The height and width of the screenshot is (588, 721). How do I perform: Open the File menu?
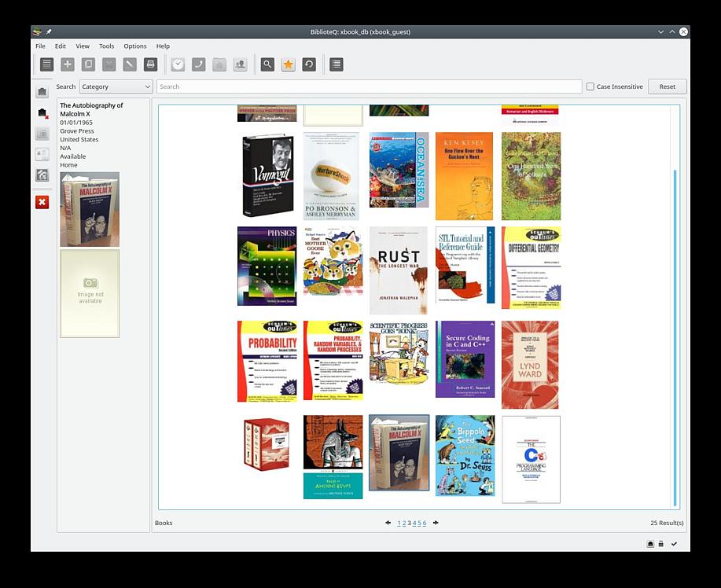(x=40, y=46)
